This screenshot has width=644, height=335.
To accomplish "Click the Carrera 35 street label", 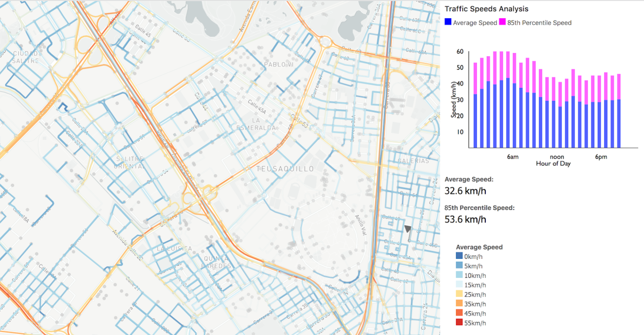I will tap(297, 311).
